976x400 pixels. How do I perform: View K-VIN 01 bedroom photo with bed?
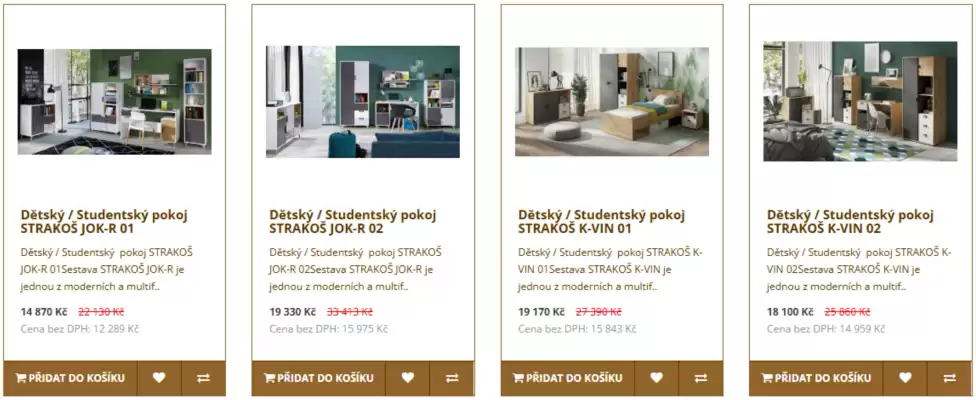612,102
